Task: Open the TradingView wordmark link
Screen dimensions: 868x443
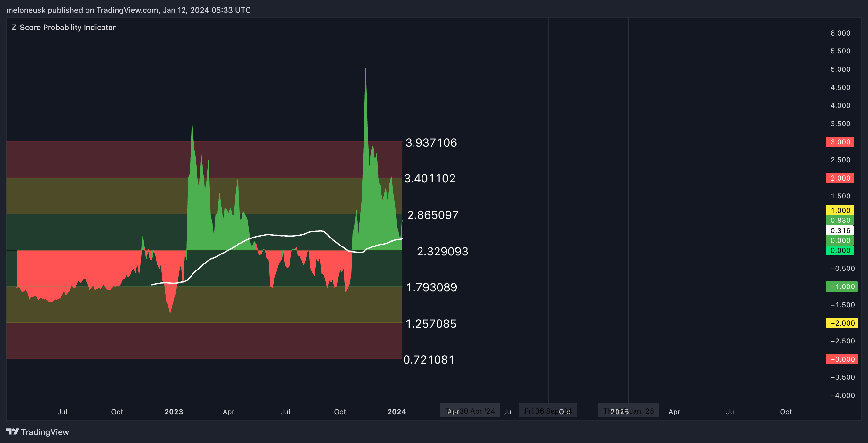Action: point(45,432)
